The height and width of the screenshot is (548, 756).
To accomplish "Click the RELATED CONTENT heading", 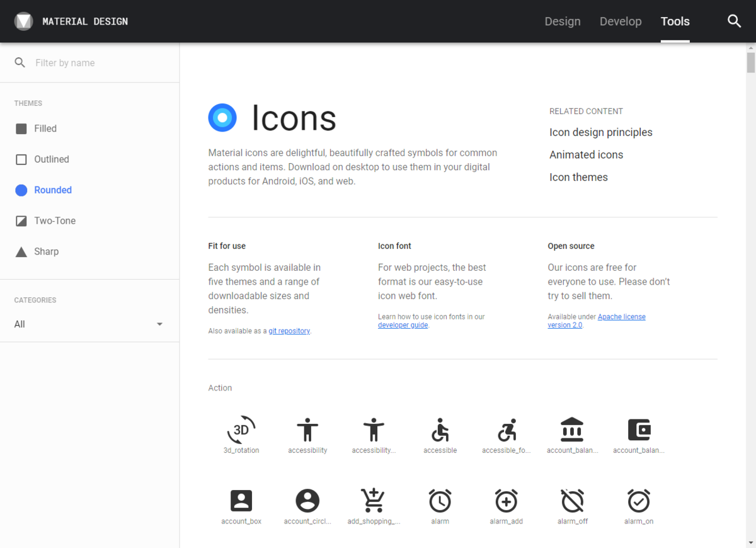I will [x=586, y=111].
